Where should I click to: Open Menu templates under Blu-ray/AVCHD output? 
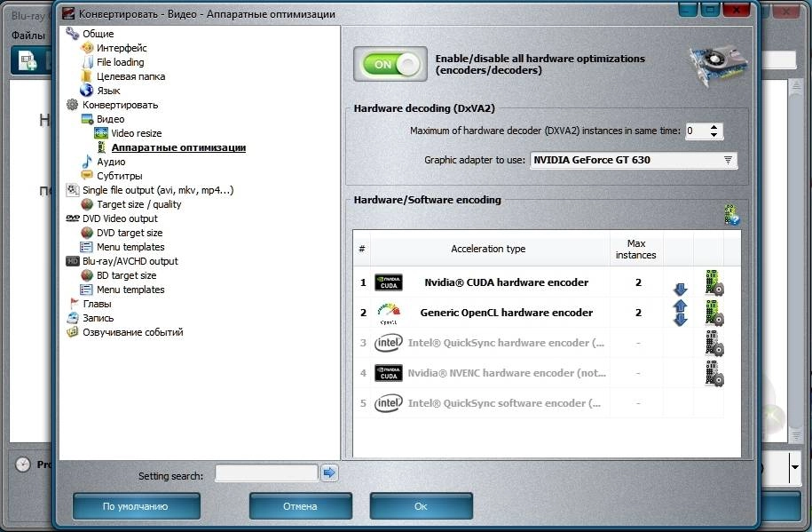(130, 290)
